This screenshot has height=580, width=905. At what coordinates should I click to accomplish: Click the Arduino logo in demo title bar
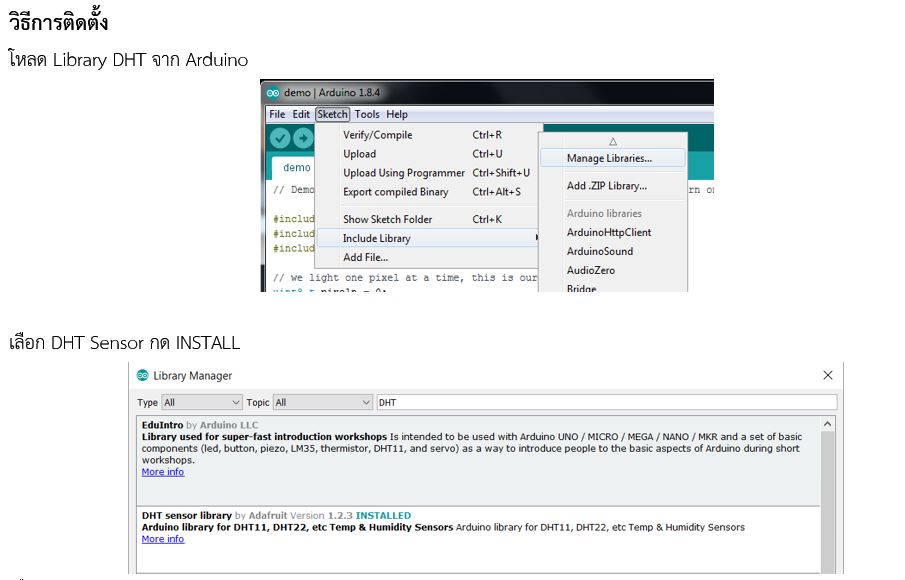pyautogui.click(x=273, y=93)
